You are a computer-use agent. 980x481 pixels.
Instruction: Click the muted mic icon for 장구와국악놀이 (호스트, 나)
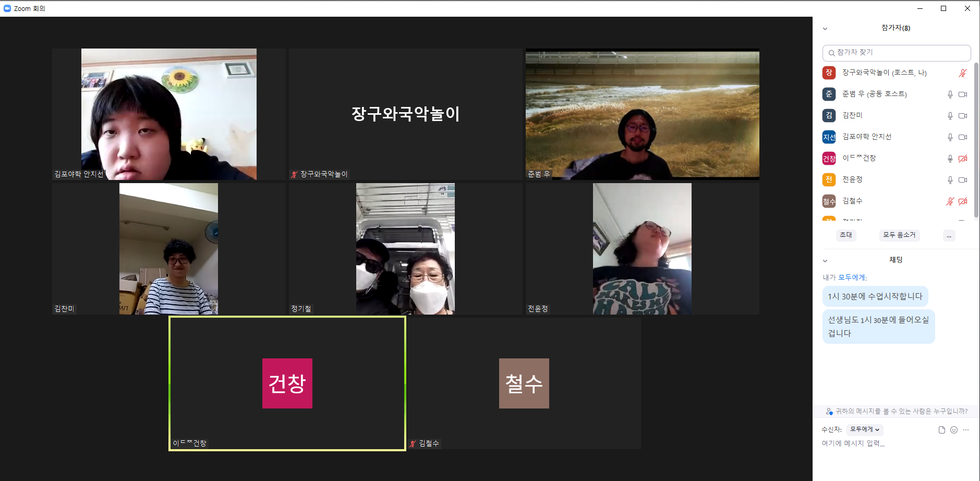963,73
